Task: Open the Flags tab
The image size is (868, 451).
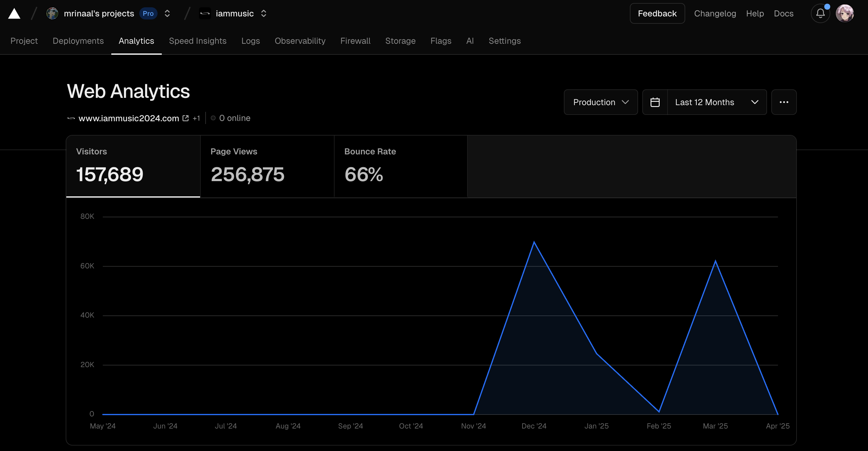Action: pyautogui.click(x=441, y=41)
